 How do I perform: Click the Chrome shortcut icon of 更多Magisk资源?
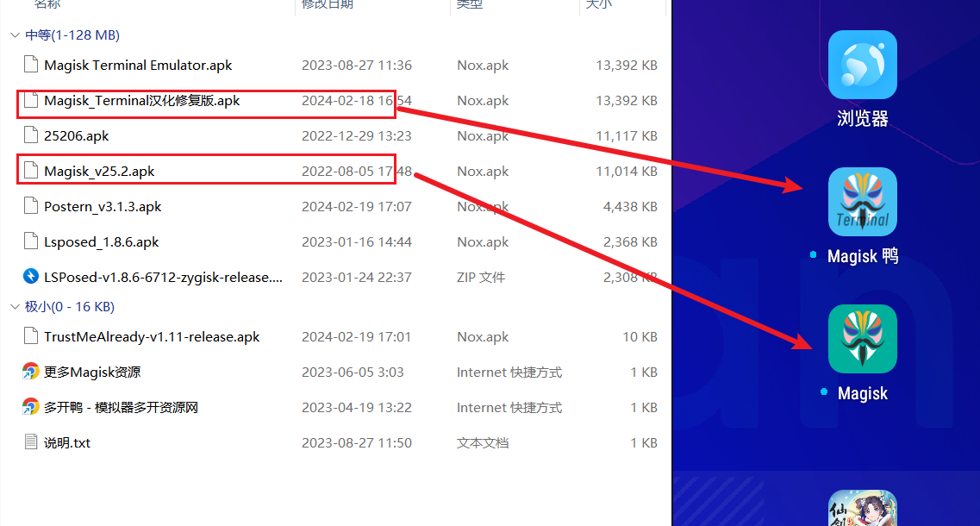31,372
